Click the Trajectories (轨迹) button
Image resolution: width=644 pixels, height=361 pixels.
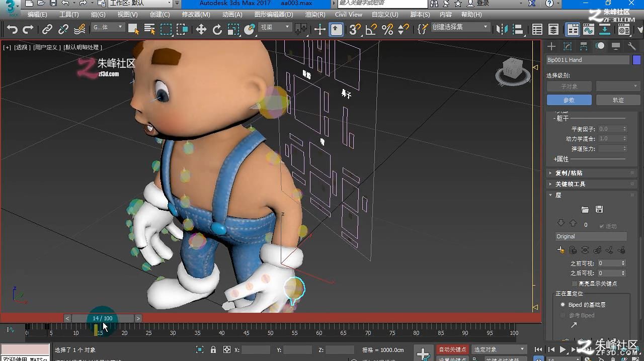pyautogui.click(x=618, y=100)
